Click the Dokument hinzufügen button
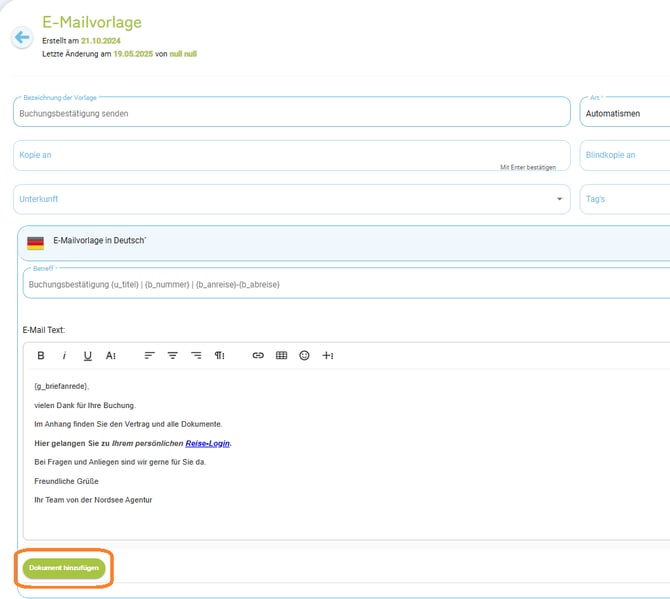 64,568
